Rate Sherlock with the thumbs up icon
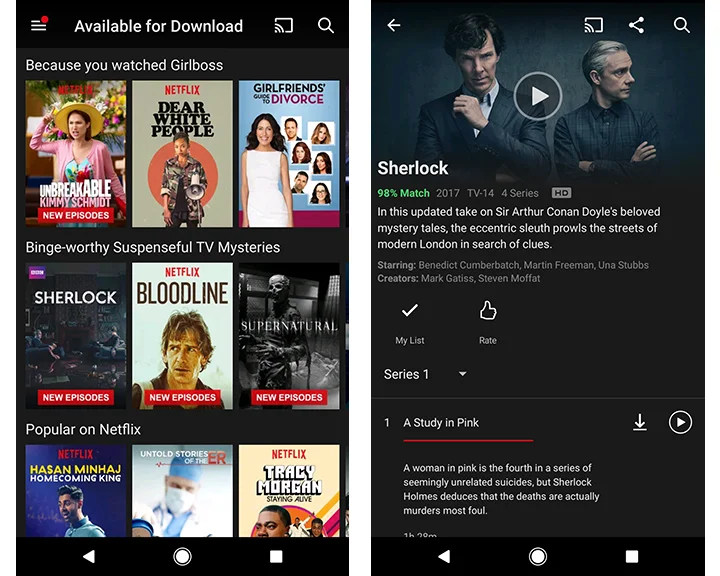Screen dimensions: 720x576 point(488,311)
